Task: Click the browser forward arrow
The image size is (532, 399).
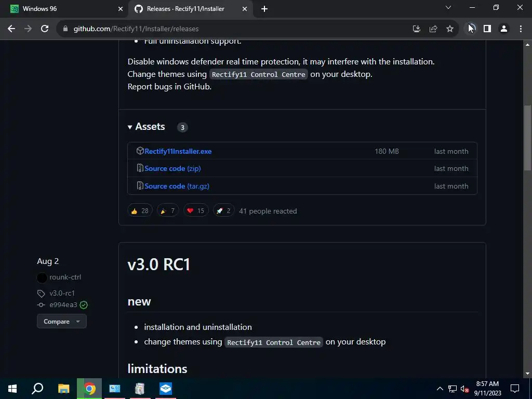Action: click(x=28, y=29)
